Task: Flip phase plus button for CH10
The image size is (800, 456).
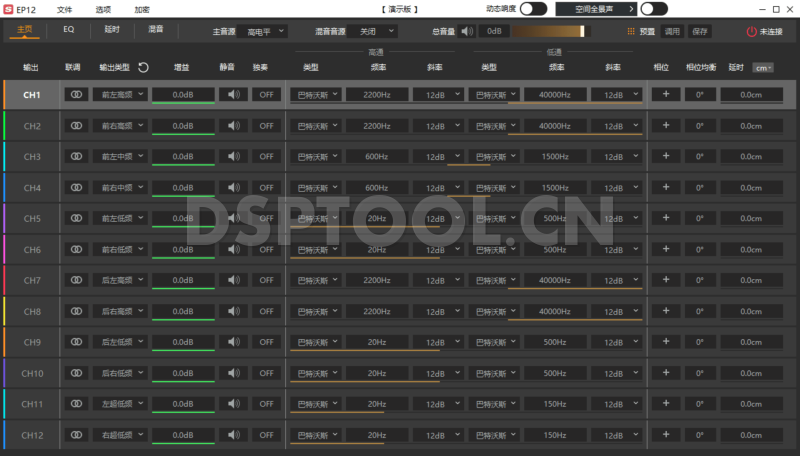Action: point(666,372)
